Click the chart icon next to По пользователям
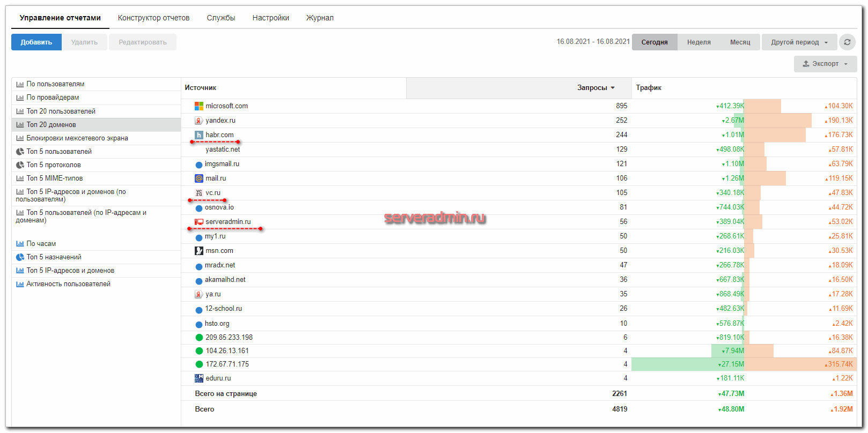 click(20, 84)
